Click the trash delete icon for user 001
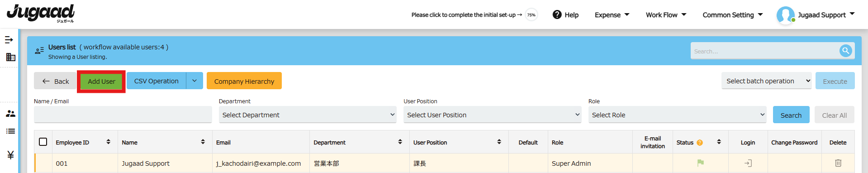 point(838,163)
